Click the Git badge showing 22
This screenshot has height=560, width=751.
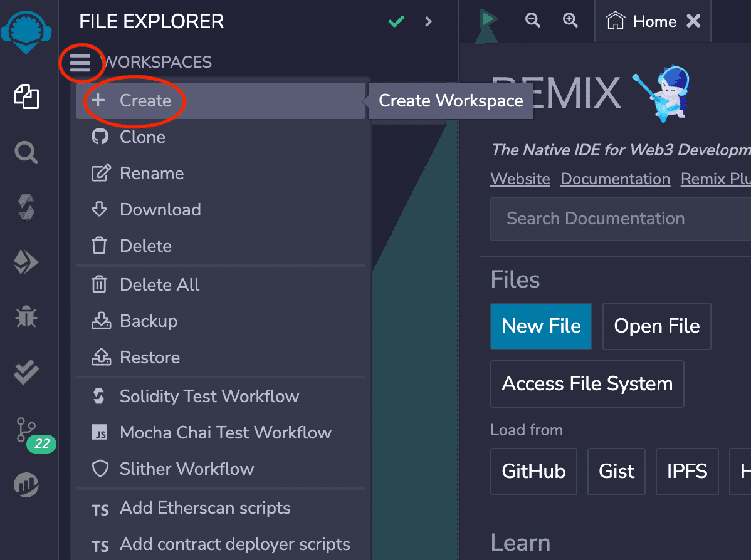(41, 443)
